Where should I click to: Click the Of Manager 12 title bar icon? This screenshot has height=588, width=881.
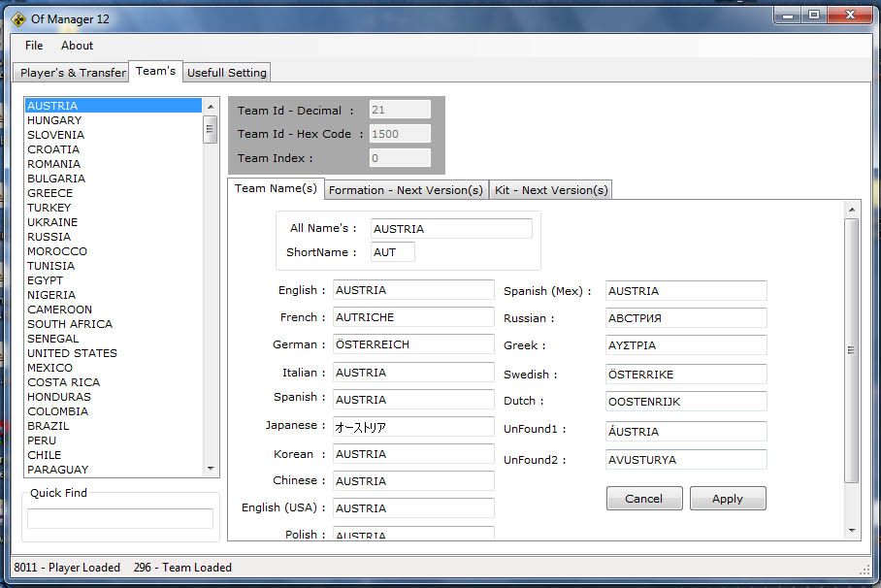18,16
